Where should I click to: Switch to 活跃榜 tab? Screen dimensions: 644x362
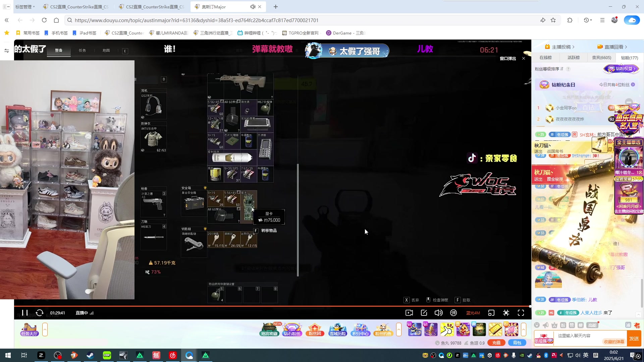coord(574,58)
